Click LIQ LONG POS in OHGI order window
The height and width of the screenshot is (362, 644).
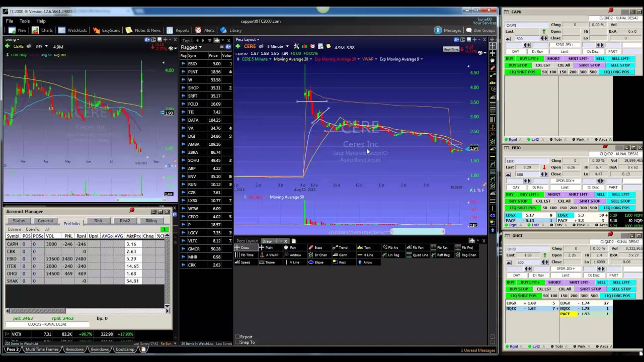[x=616, y=296]
